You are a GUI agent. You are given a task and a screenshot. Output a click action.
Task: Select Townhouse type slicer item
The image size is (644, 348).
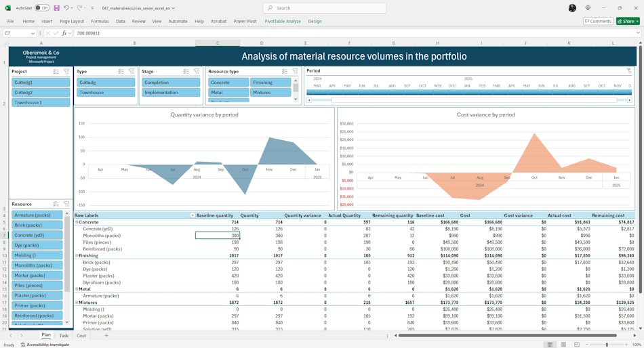point(106,93)
